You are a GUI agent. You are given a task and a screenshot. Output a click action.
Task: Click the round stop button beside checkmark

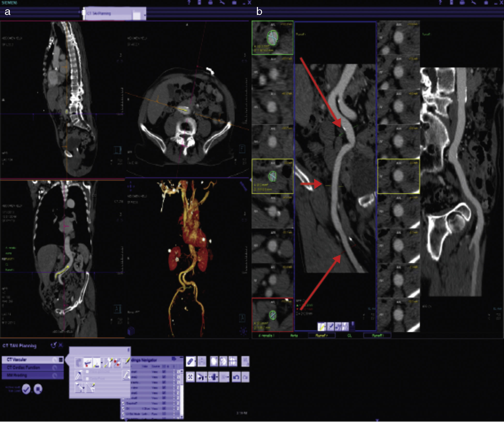pyautogui.click(x=38, y=389)
